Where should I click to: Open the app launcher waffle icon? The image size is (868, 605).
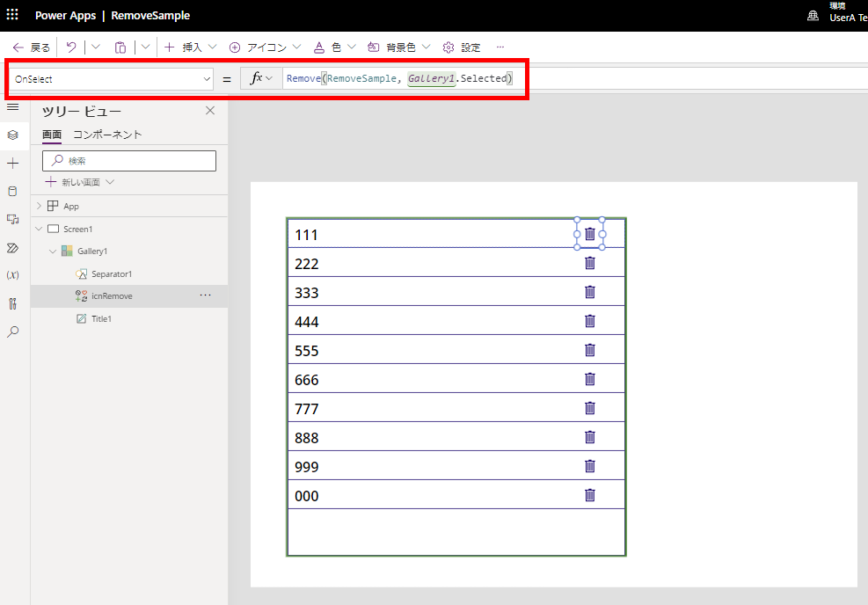12,15
